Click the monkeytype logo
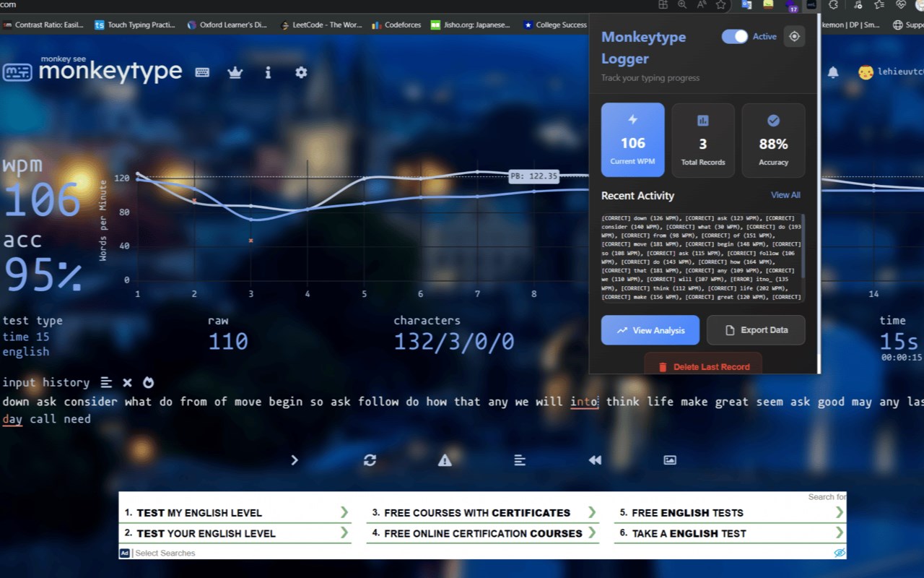 [92, 69]
